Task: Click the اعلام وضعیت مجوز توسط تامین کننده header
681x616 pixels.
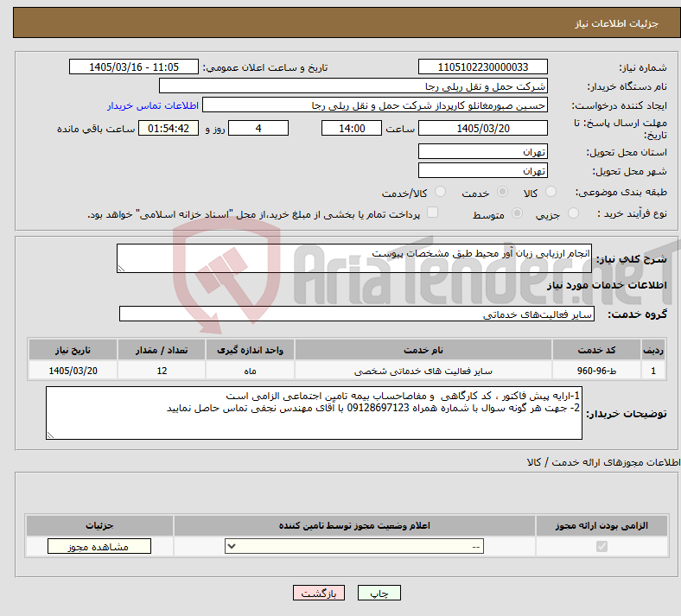Action: pyautogui.click(x=354, y=525)
